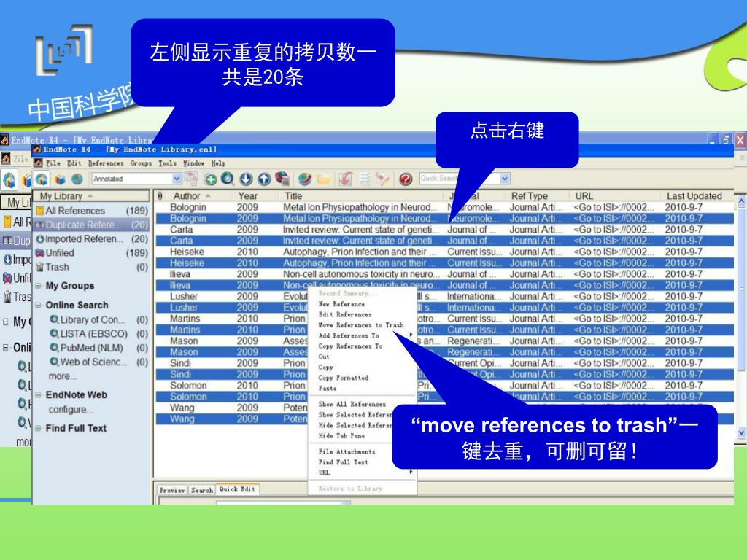Select the All References group
This screenshot has width=747, height=560.
(x=92, y=211)
